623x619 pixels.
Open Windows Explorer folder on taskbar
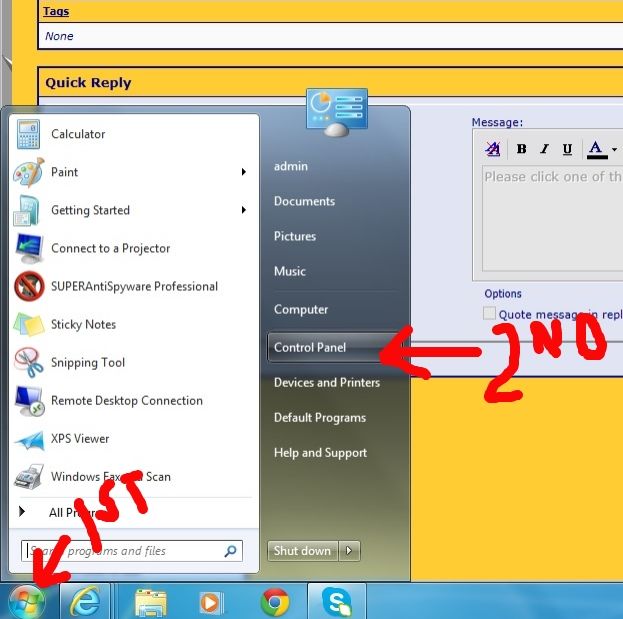click(151, 602)
